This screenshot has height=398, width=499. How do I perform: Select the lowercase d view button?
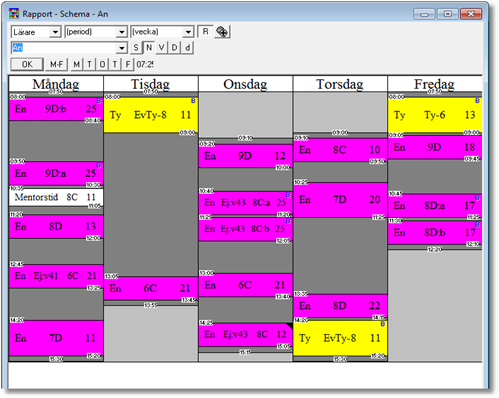187,48
